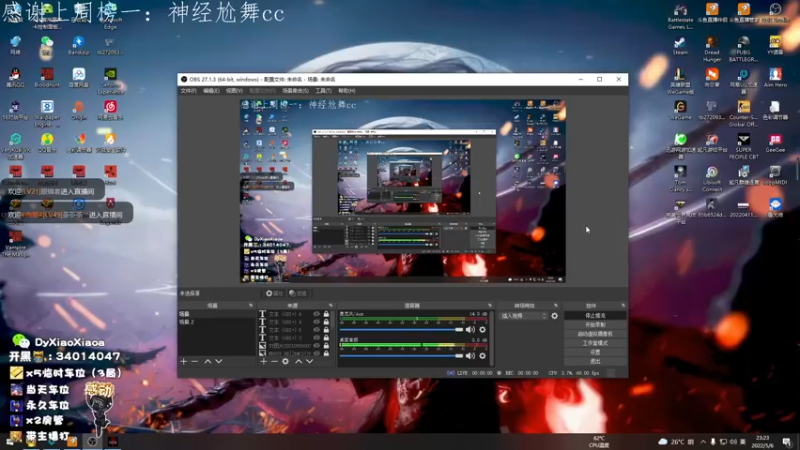Open the 编辑(E) menu in OBS

(211, 91)
